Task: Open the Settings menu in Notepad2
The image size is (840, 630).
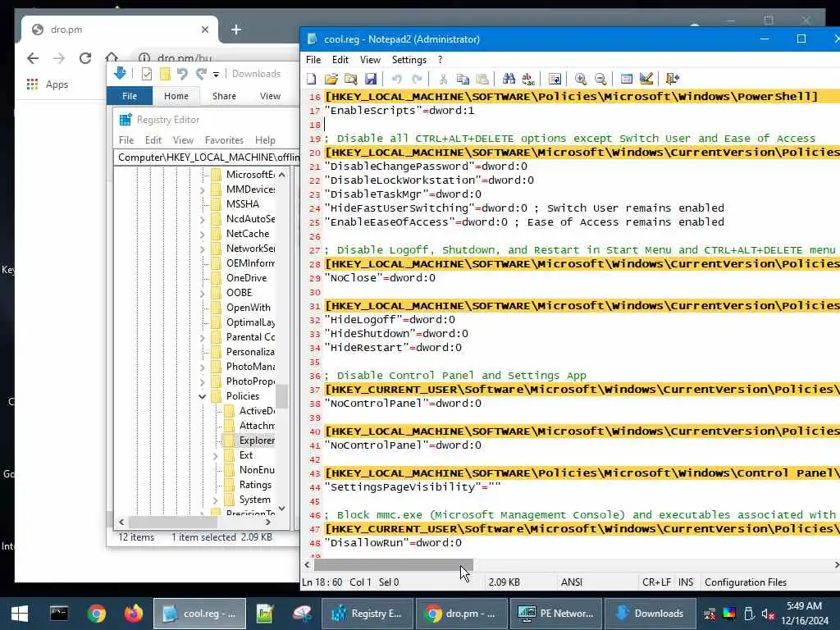Action: [x=409, y=59]
